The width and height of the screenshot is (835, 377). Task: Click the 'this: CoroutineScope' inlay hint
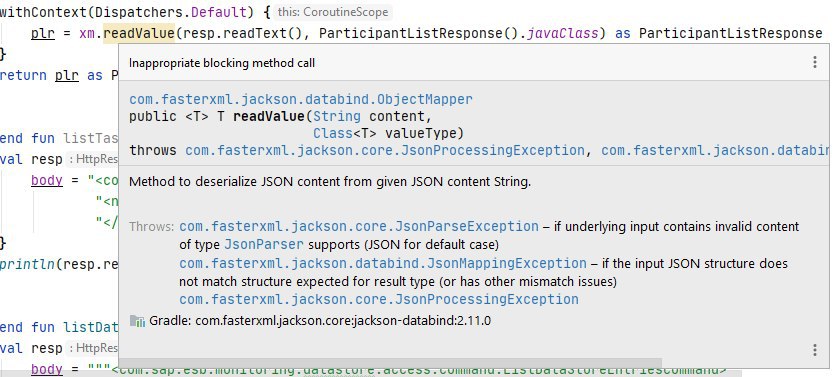click(333, 12)
